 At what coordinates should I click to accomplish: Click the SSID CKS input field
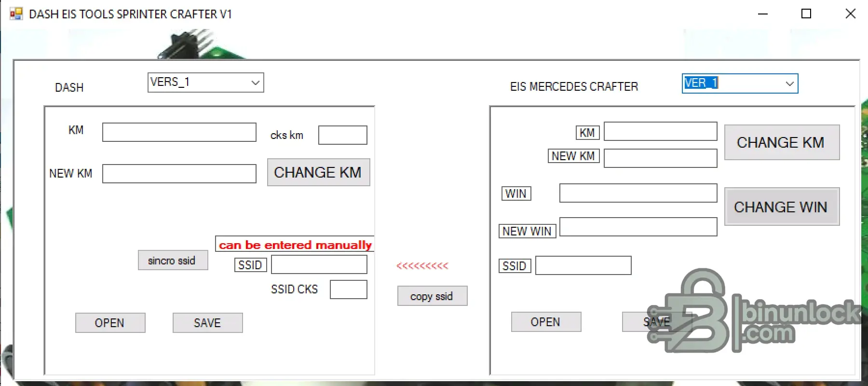coord(349,289)
